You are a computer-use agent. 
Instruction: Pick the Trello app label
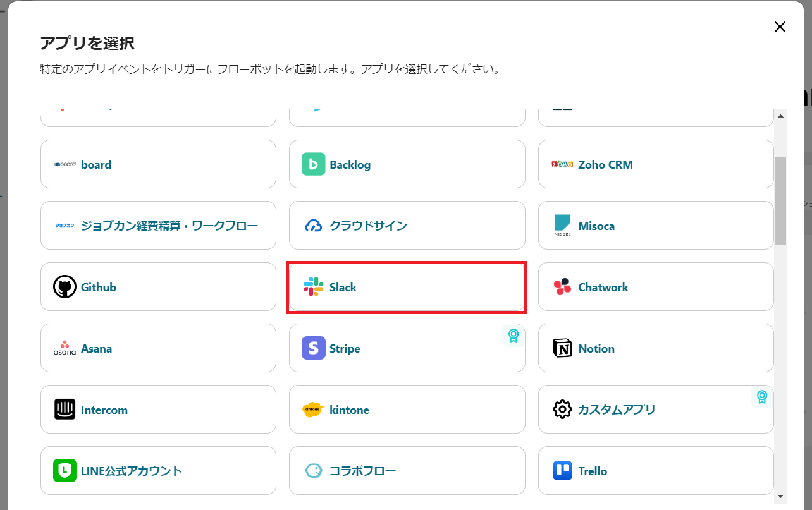(x=593, y=471)
